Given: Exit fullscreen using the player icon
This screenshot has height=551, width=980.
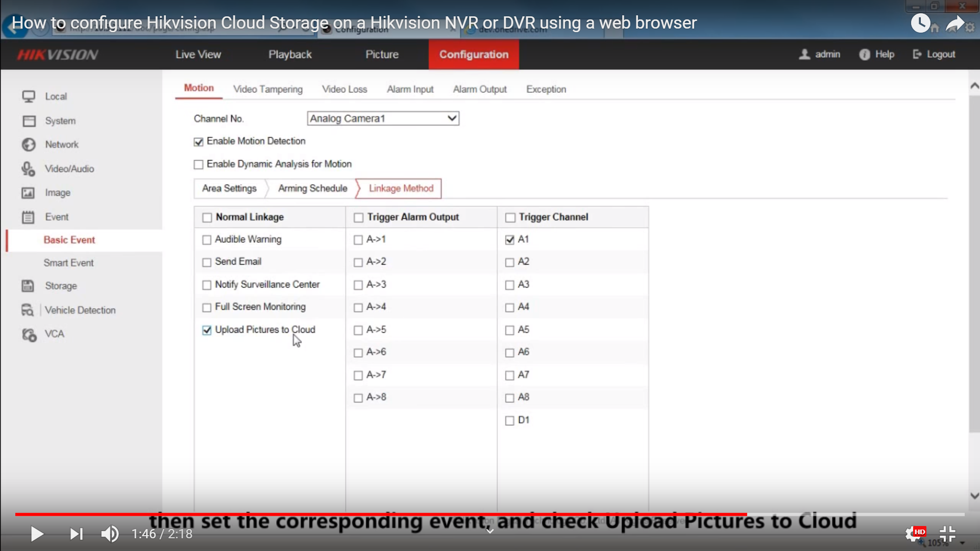Looking at the screenshot, I should click(947, 534).
